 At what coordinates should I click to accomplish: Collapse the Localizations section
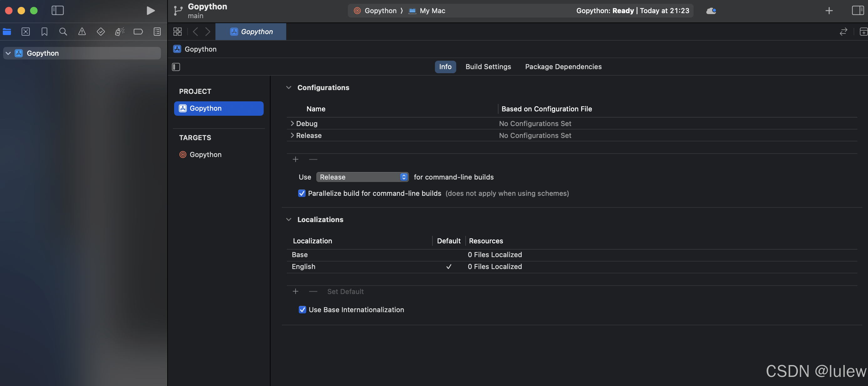pos(289,219)
